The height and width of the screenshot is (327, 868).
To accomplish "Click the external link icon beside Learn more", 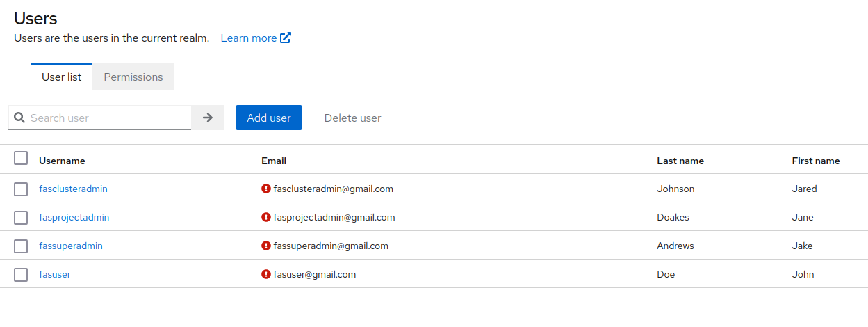I will (286, 38).
